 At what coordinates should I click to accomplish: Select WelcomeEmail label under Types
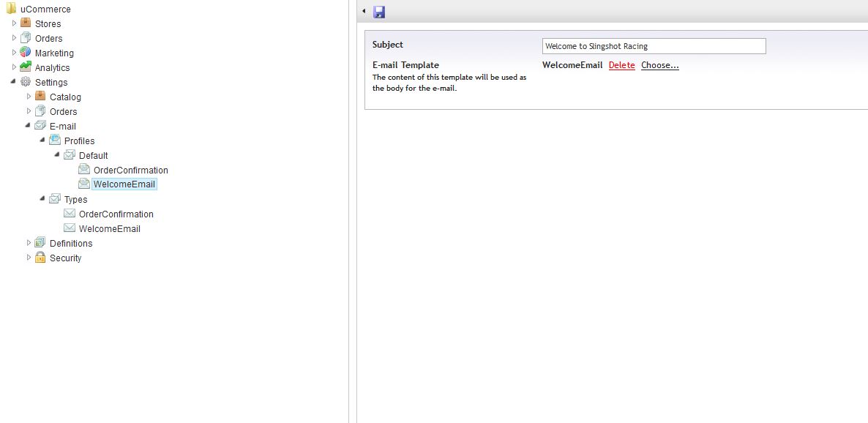pos(110,228)
